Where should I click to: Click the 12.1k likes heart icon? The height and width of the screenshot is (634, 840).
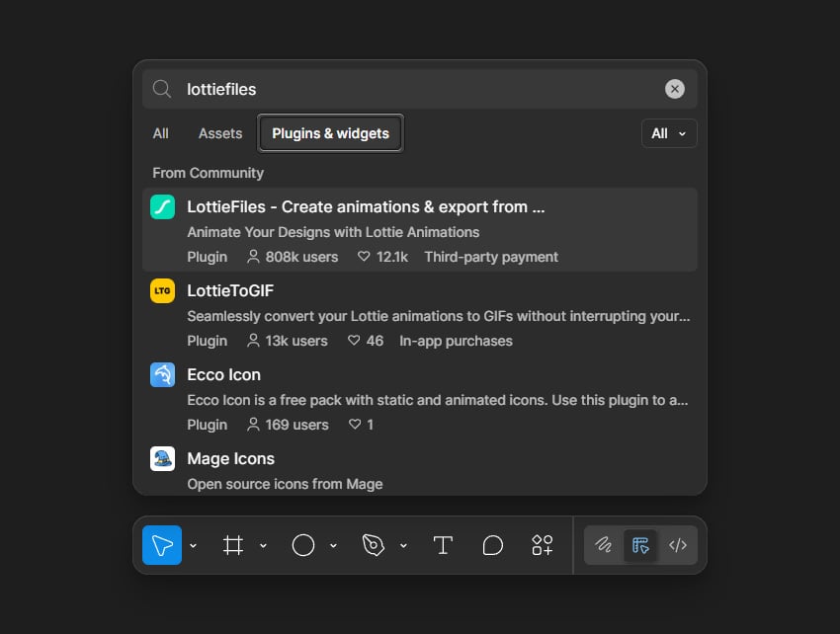[364, 257]
